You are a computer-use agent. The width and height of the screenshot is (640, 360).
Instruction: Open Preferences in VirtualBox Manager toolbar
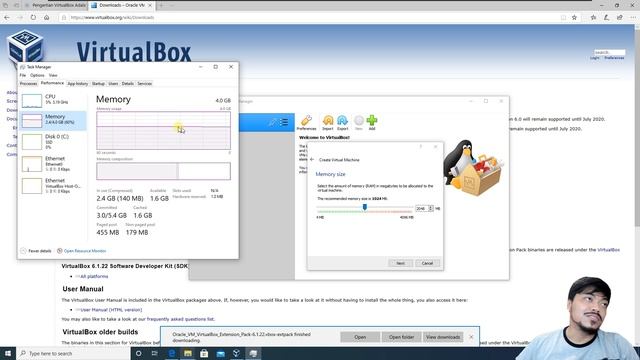(x=306, y=122)
